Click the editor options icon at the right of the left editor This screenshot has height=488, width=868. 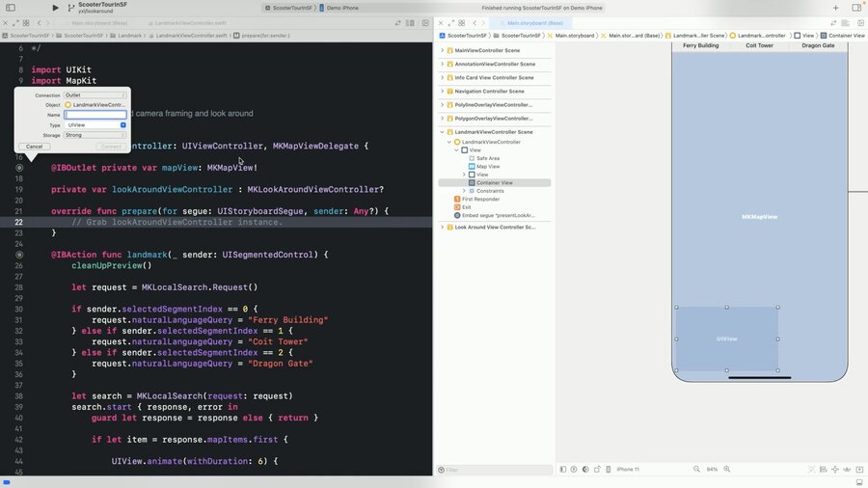pyautogui.click(x=410, y=23)
